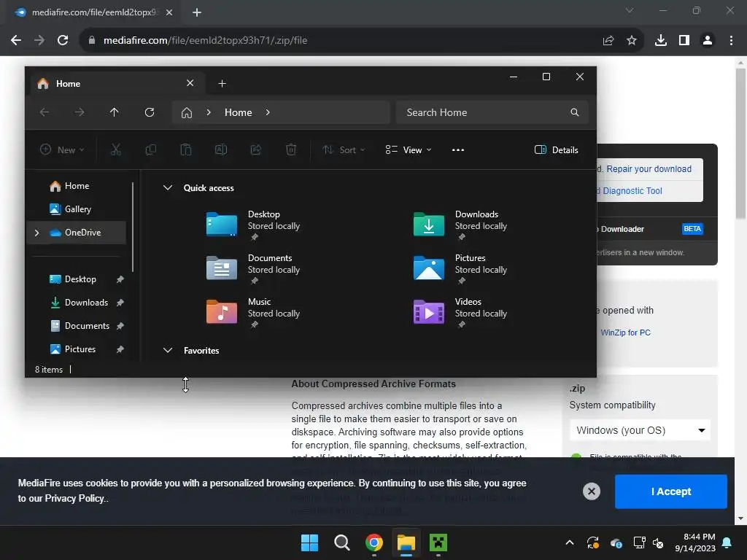Open the Music folder in Quick access

coord(253,312)
